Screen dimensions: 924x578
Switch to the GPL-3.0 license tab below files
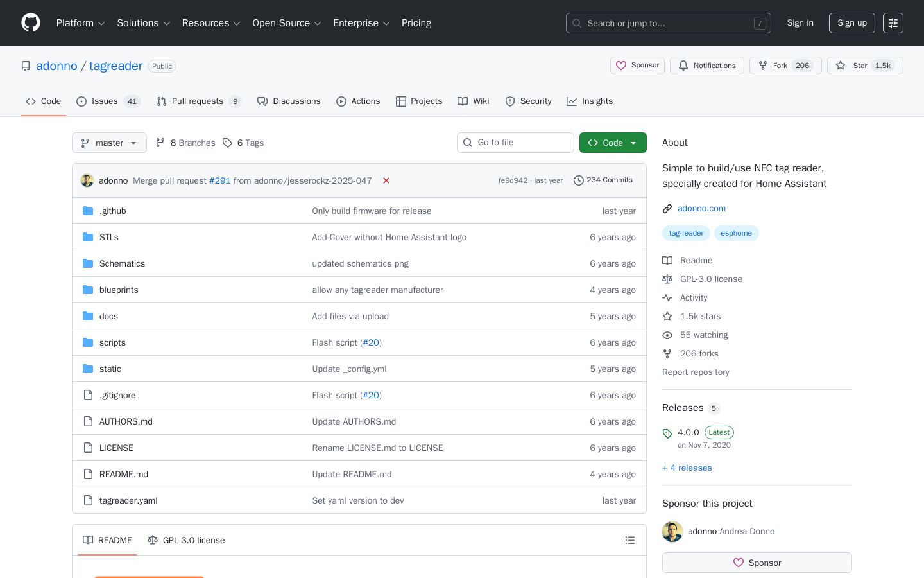186,540
